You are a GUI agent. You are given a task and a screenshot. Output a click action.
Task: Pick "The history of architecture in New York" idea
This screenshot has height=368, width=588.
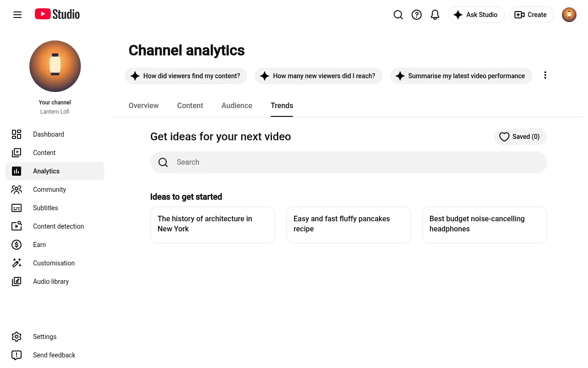213,225
